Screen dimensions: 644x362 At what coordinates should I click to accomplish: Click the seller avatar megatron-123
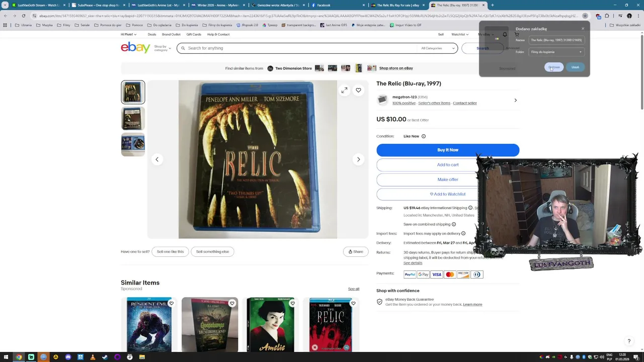382,100
